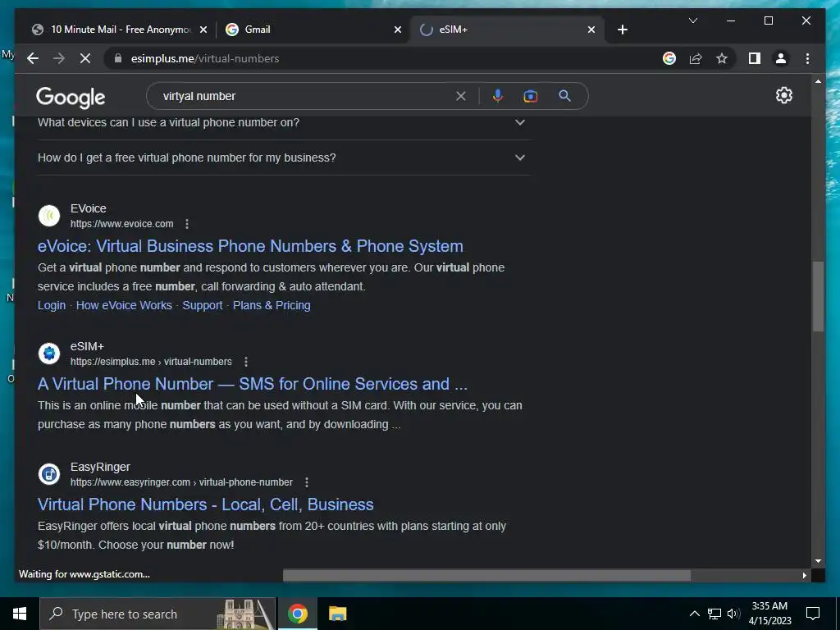Click the vertical scrollbar thumb

coord(818,296)
